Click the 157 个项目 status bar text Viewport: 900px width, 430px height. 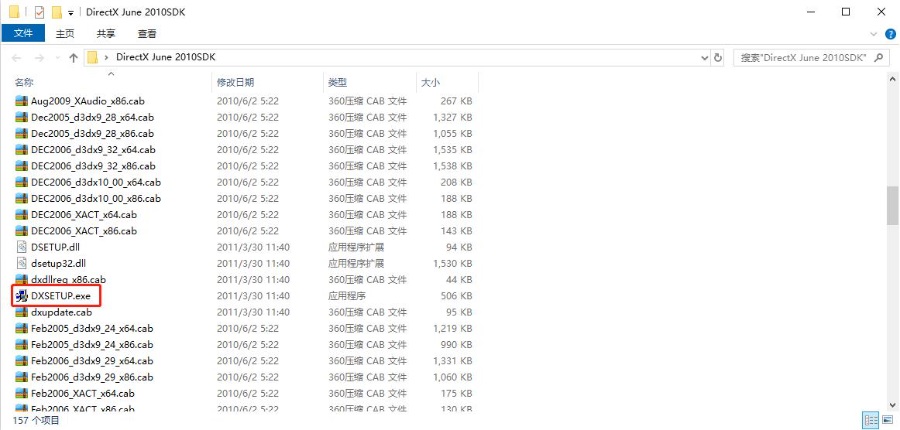pyautogui.click(x=36, y=420)
